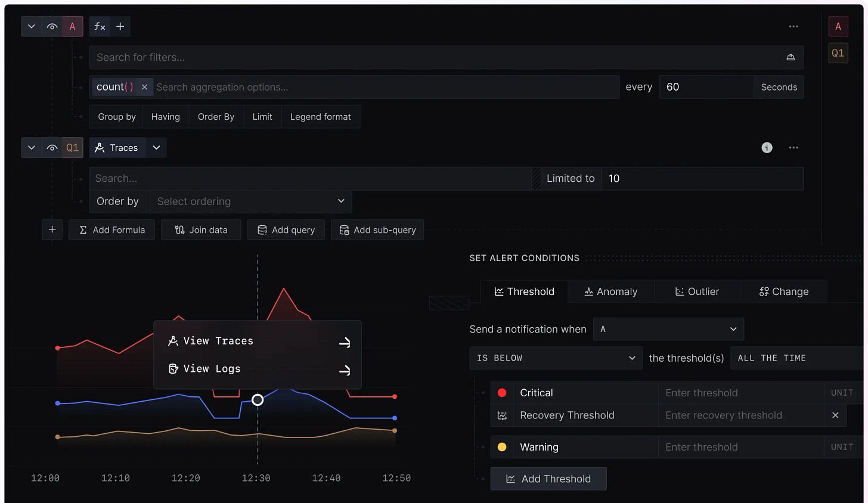This screenshot has height=503, width=868.
Task: Open the ALL THE TIME dropdown
Action: click(x=798, y=358)
